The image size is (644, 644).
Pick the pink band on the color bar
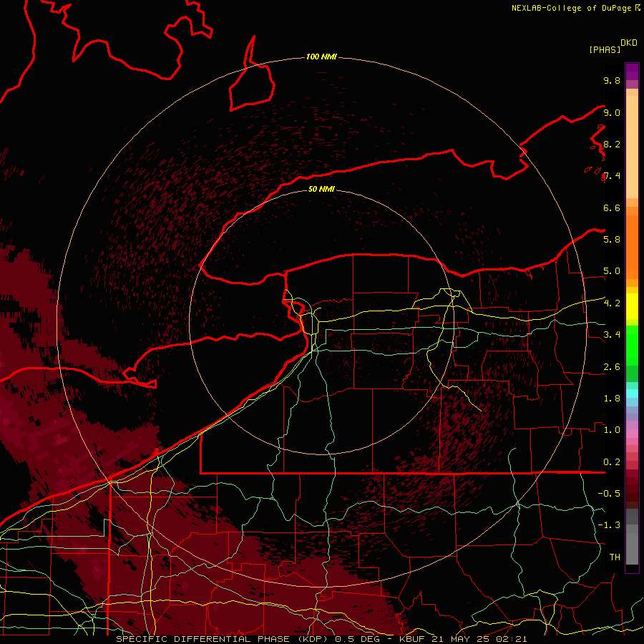pos(632,434)
